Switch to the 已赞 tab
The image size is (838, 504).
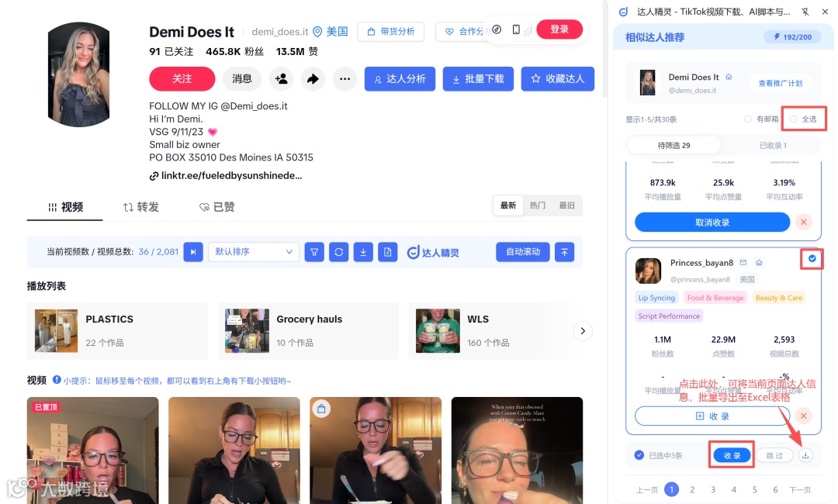pos(217,207)
